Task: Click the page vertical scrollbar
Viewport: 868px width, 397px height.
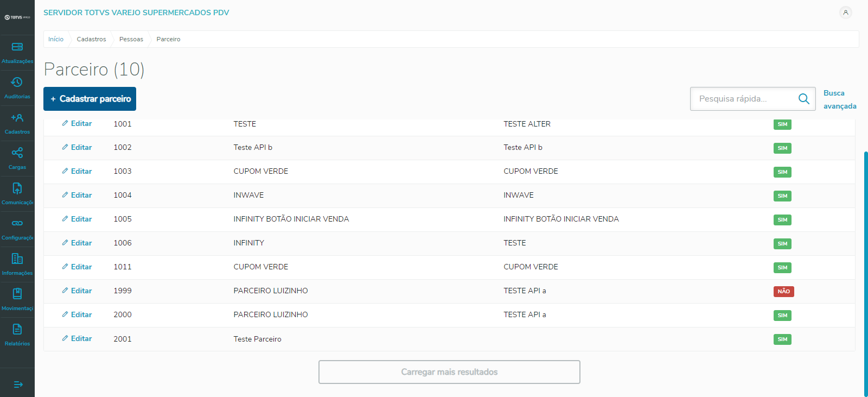Action: coord(865,272)
